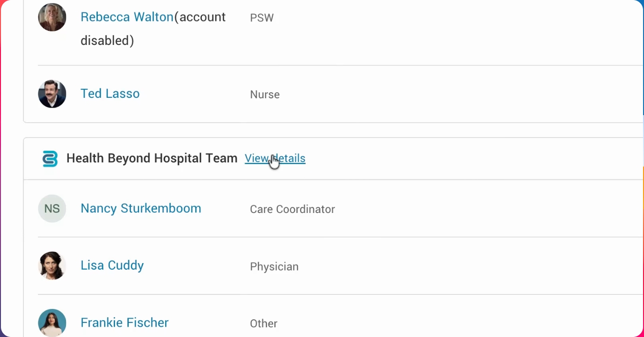Open Rebecca Walton's profile photo
Viewport: 644px width, 337px height.
point(52,17)
